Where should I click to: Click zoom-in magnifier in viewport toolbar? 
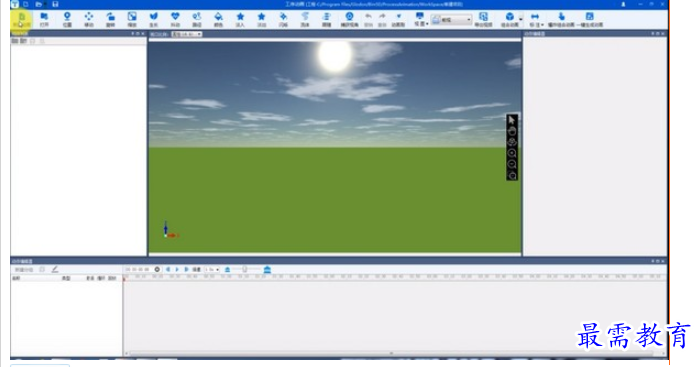pyautogui.click(x=512, y=153)
